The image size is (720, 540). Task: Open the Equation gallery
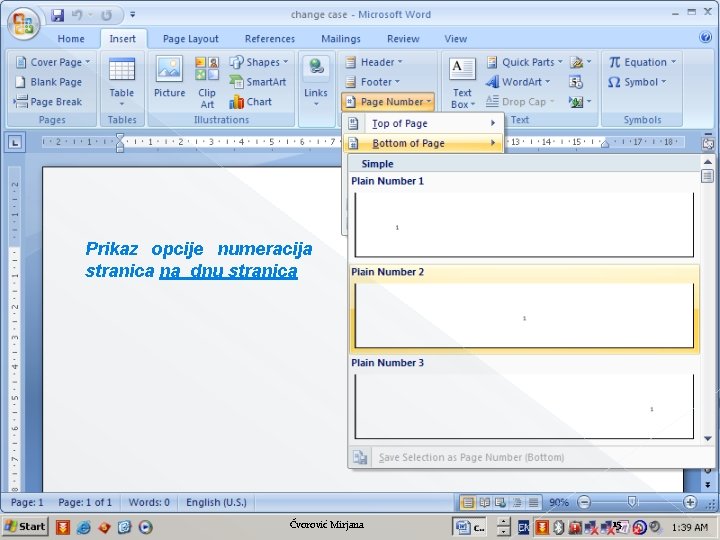[642, 62]
